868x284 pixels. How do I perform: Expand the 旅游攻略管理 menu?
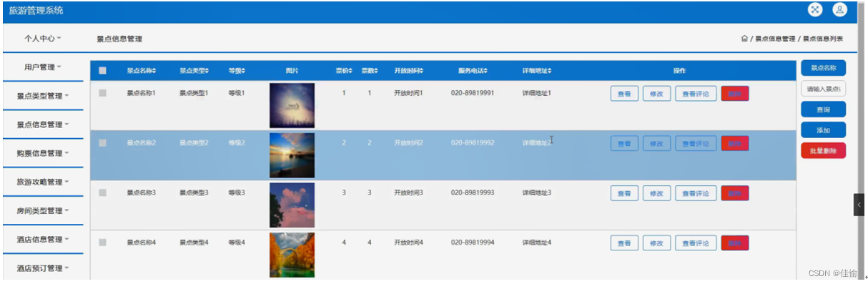tap(43, 182)
